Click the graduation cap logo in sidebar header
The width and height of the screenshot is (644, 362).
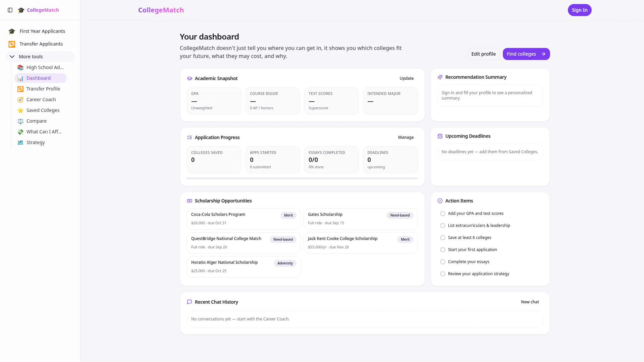coord(21,10)
